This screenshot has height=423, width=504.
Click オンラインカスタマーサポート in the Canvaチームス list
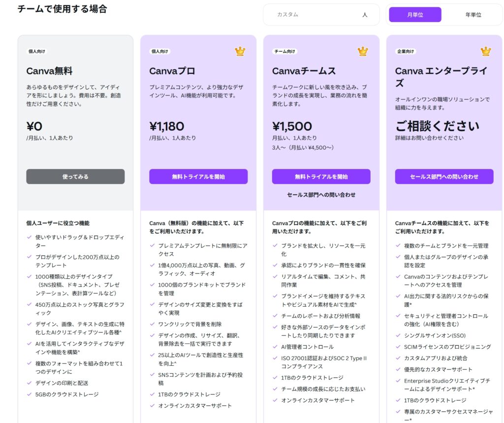[318, 400]
